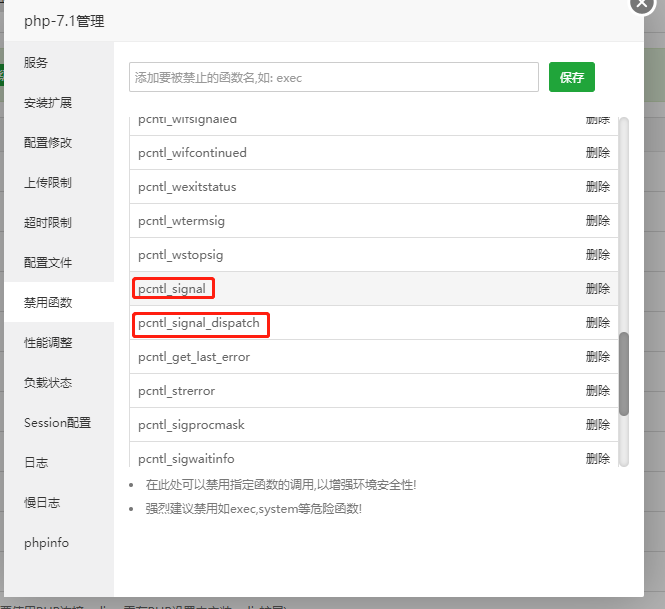Open the 配置修改 tab

tap(48, 142)
